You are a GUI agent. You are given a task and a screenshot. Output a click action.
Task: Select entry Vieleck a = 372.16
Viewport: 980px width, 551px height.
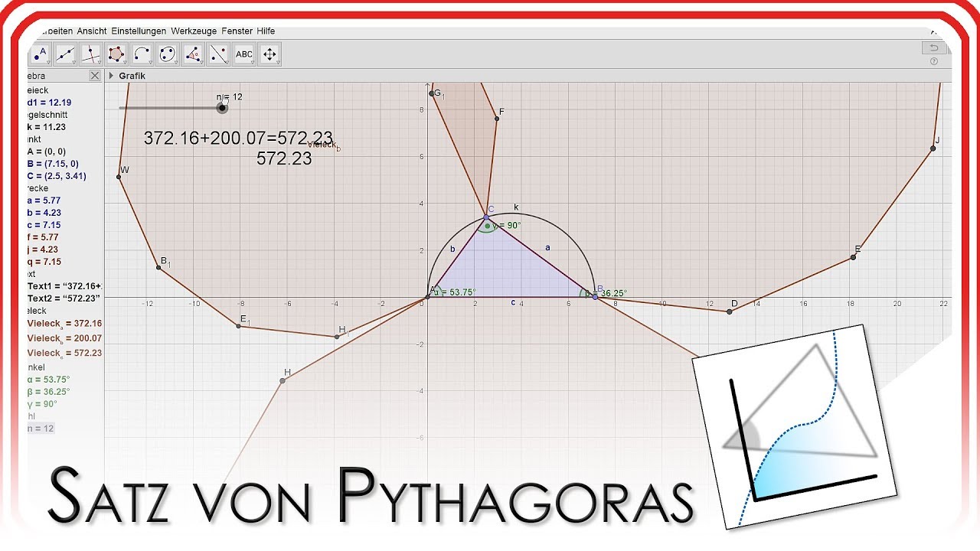(x=64, y=324)
